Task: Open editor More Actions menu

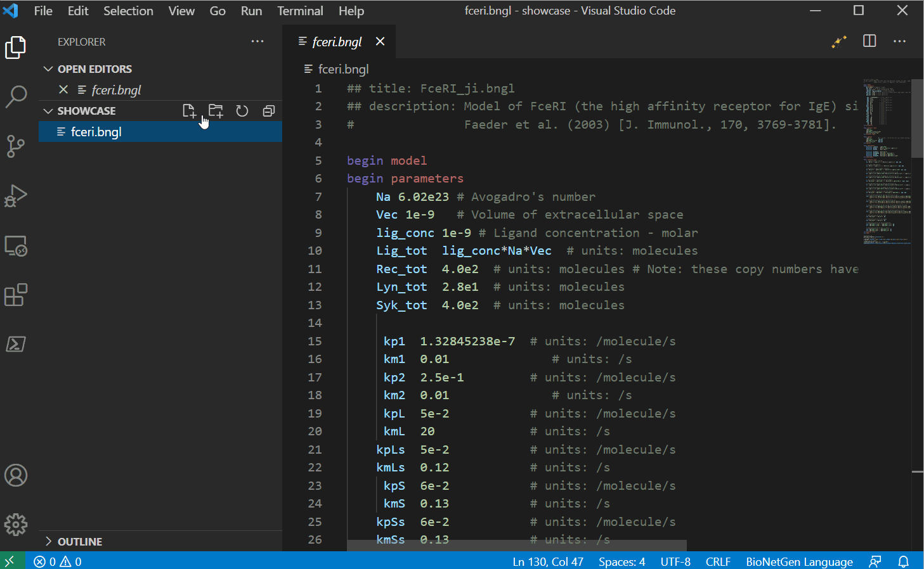Action: coord(899,41)
